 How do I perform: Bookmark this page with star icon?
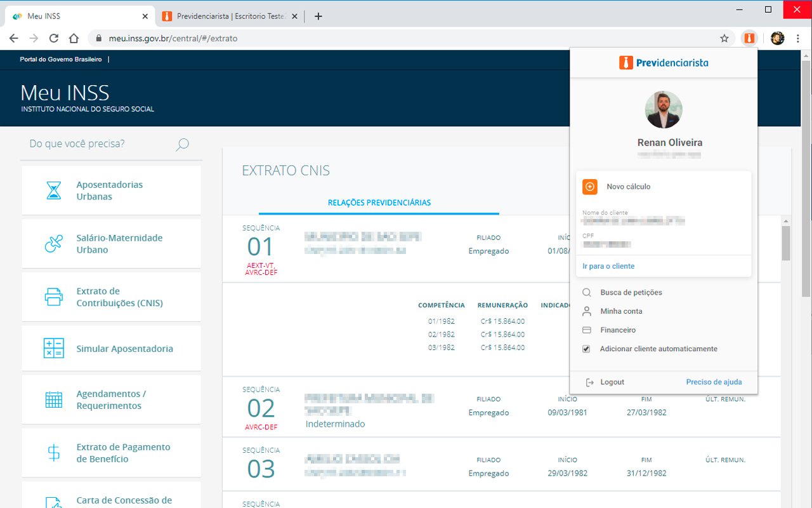tap(724, 39)
